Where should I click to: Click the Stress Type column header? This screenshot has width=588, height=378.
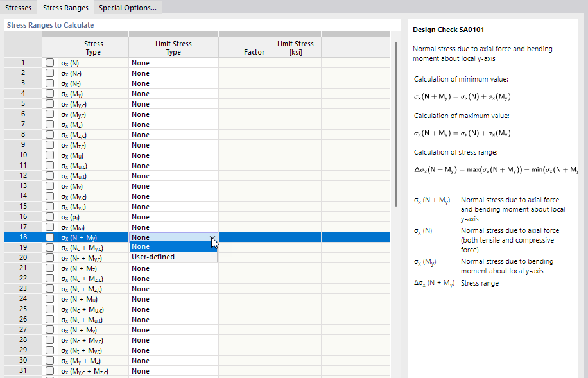click(94, 47)
